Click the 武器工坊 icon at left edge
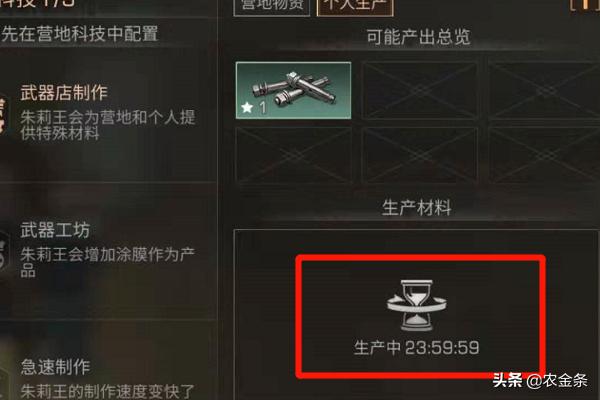 coord(3,251)
